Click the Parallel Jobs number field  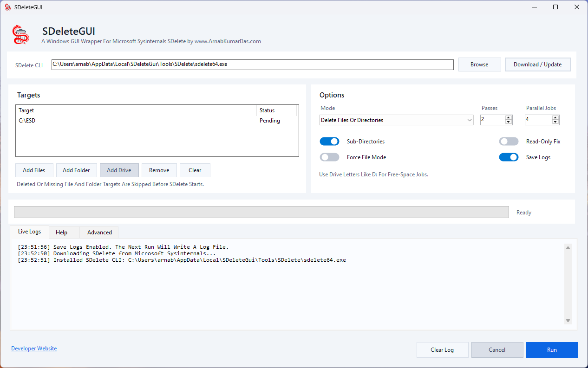[538, 120]
